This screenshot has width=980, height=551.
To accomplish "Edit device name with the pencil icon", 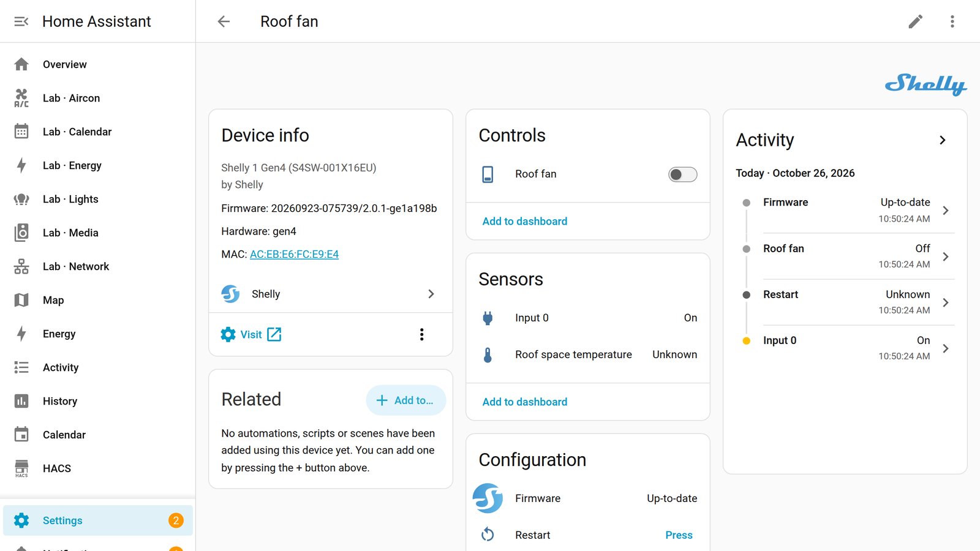I will click(x=916, y=21).
